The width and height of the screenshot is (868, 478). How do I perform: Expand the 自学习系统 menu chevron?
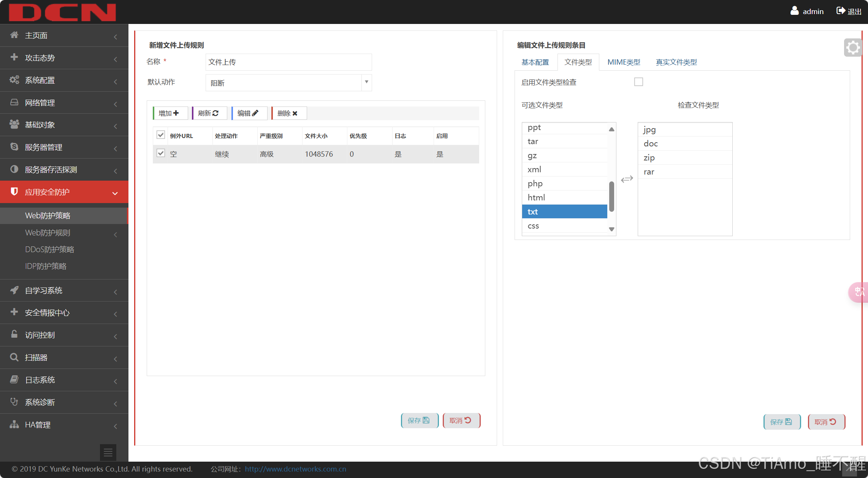115,292
